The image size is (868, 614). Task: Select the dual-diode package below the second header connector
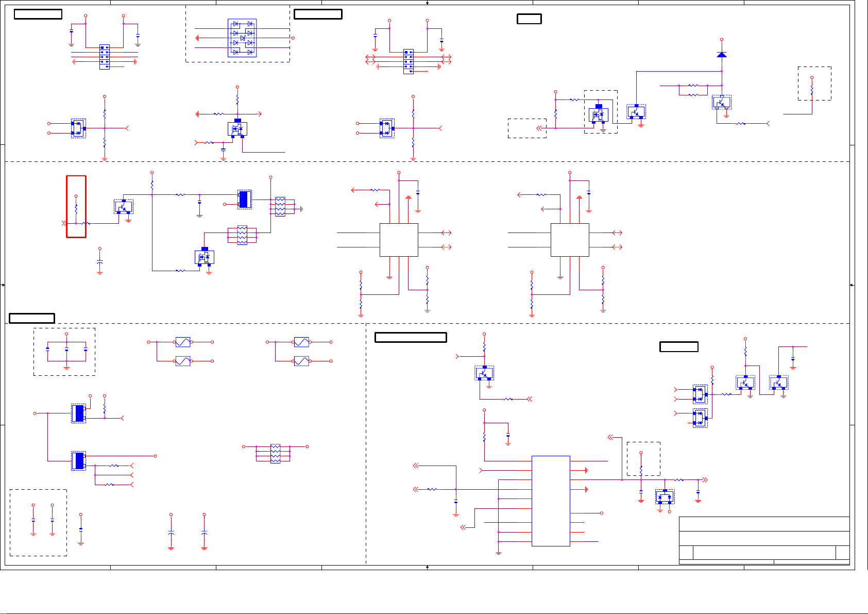tap(387, 128)
